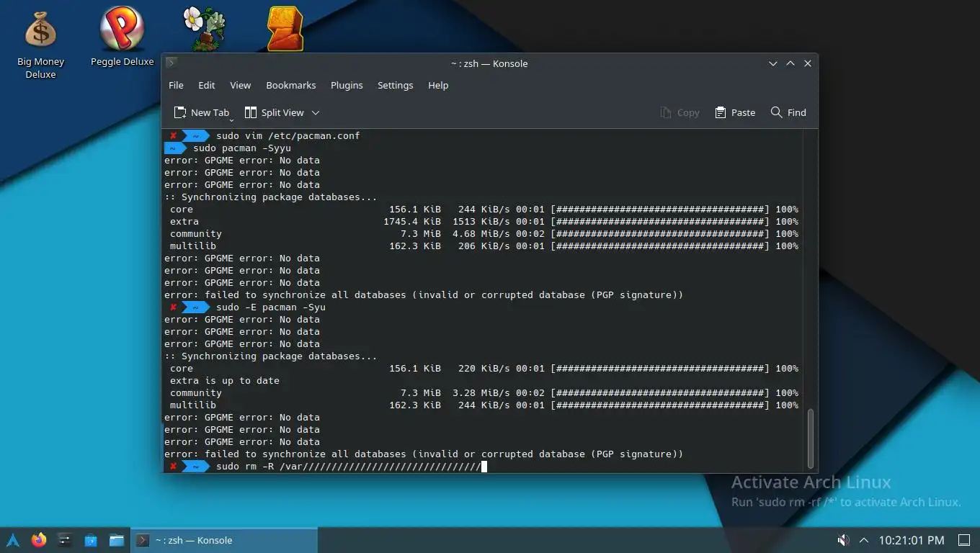Expand hidden system tray icons arrow

[864, 540]
